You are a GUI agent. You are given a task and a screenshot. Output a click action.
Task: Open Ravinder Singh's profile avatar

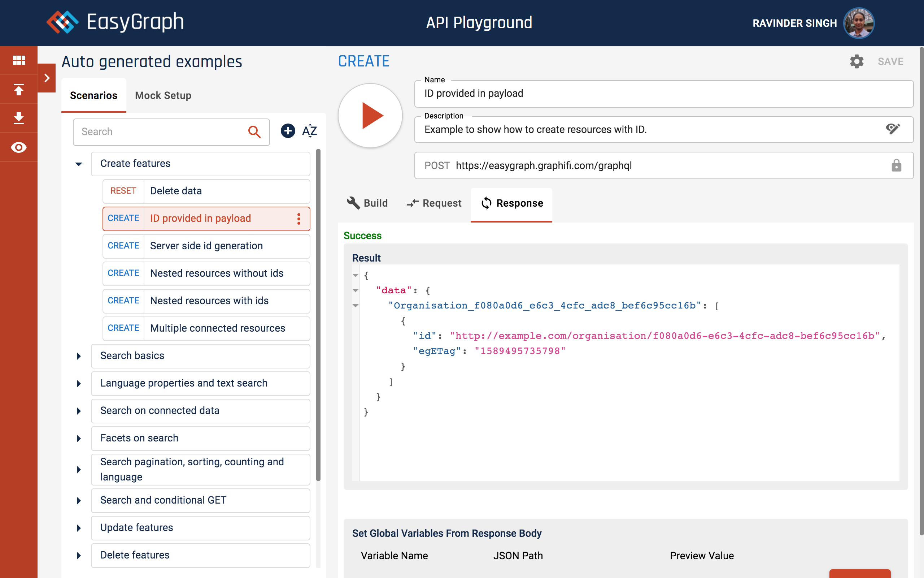(859, 23)
